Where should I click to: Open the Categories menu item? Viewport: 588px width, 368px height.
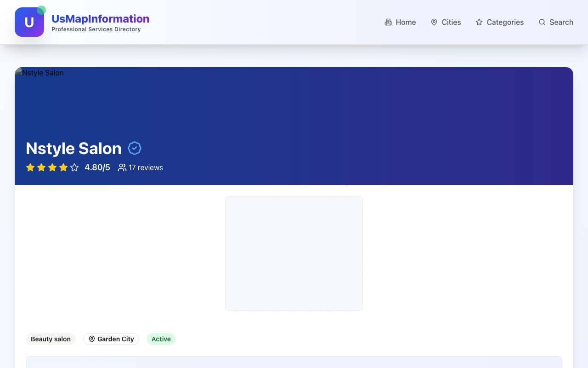point(499,22)
